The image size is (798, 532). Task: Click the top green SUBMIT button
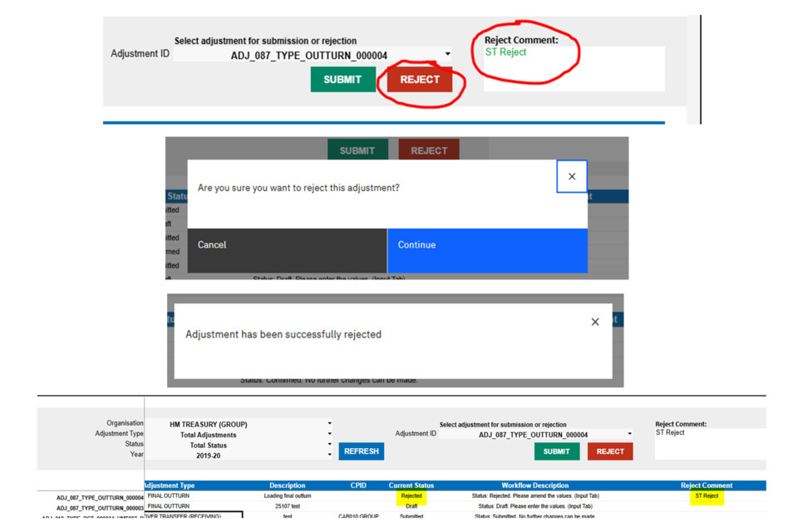(342, 80)
